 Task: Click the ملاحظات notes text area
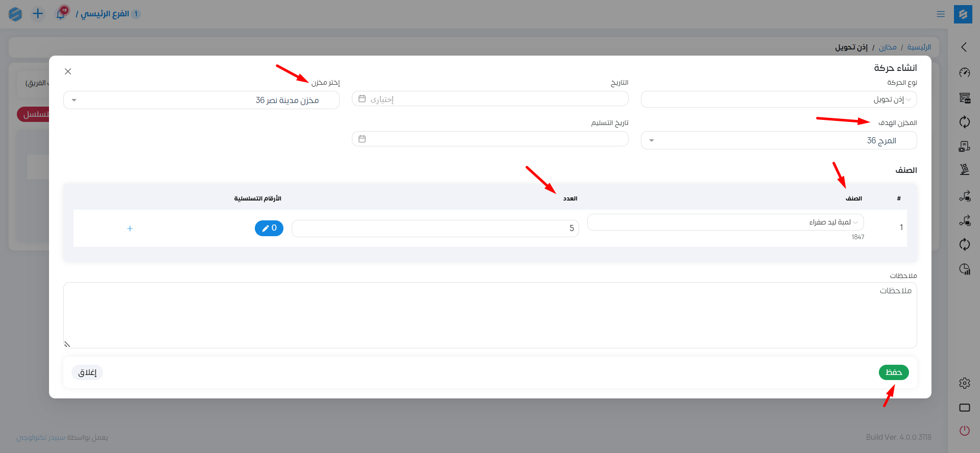coord(490,315)
